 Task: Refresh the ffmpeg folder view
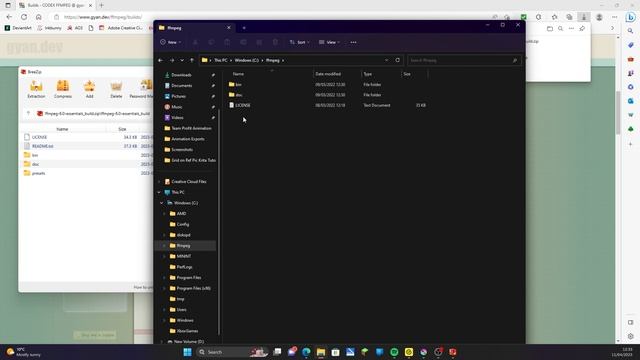(x=398, y=60)
